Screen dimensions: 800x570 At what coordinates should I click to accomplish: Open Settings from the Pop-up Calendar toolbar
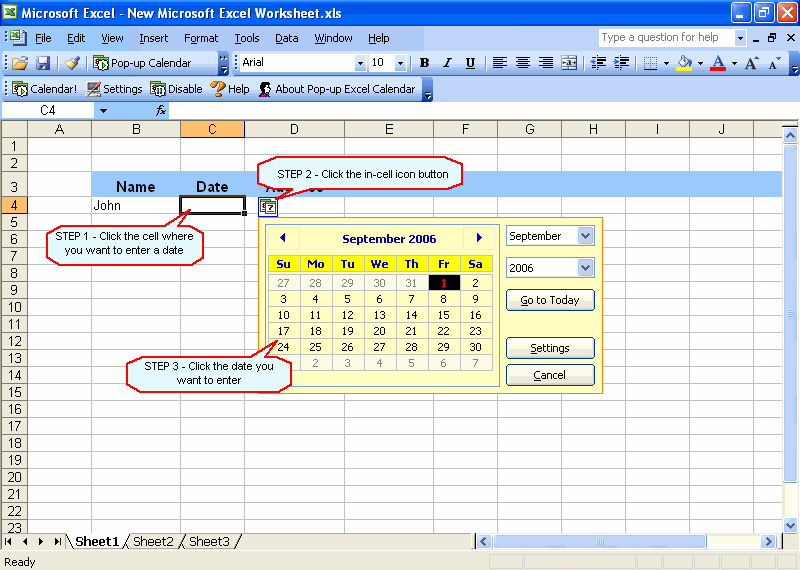(114, 89)
